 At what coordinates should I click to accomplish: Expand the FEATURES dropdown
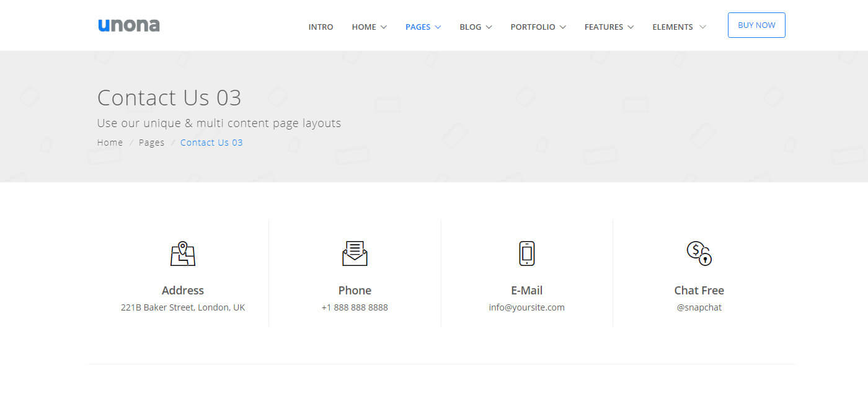pyautogui.click(x=604, y=27)
